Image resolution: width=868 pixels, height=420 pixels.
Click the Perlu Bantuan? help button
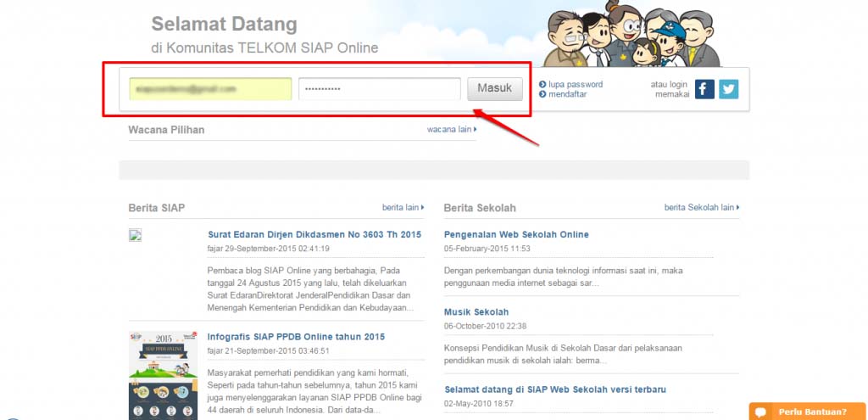(x=808, y=412)
